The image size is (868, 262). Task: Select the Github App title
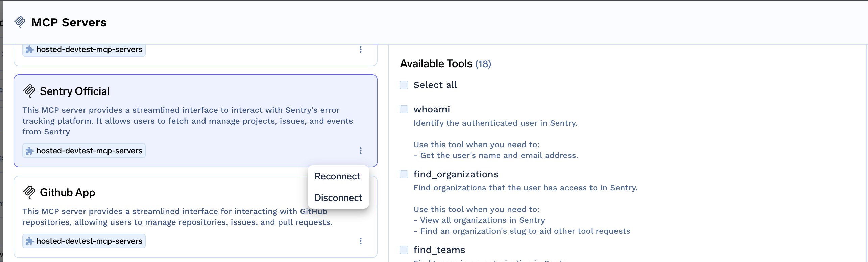[x=68, y=192]
